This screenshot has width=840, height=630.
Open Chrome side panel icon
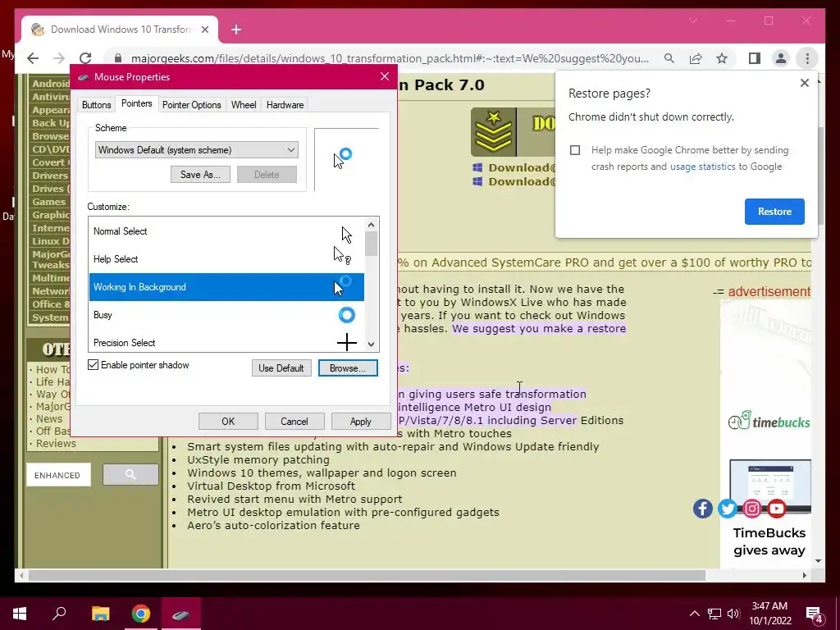pos(755,58)
